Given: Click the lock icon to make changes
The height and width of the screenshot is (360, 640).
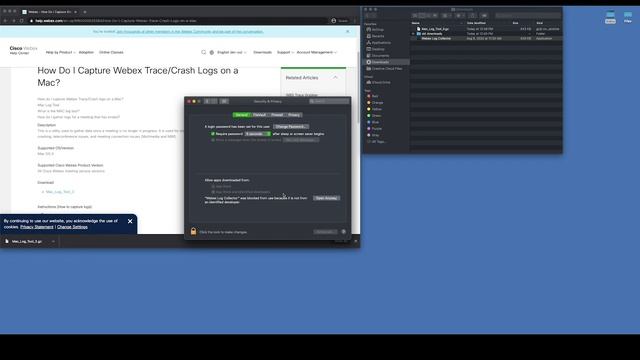Looking at the screenshot, I should tap(193, 231).
